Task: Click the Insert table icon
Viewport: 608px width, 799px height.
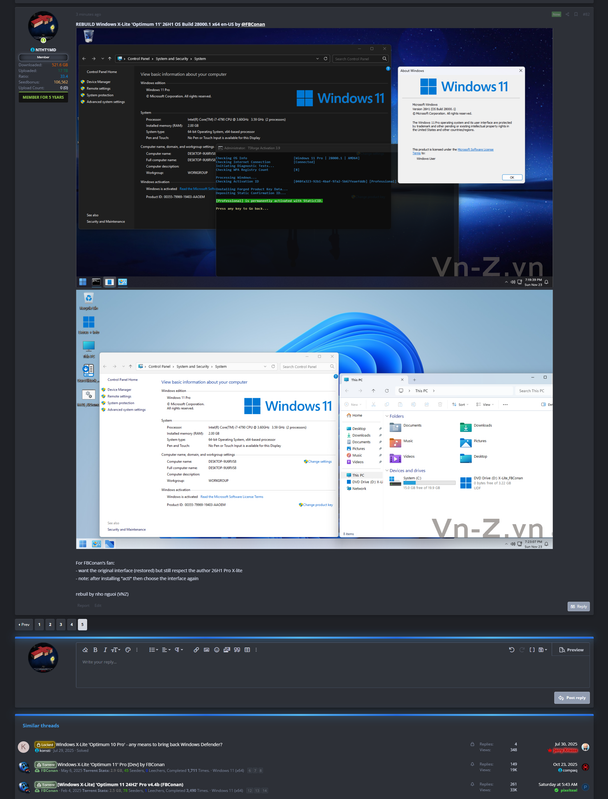Action: point(247,650)
